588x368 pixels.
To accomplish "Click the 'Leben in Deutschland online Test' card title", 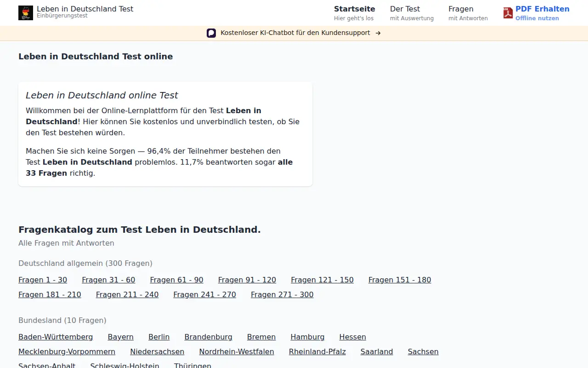I will pyautogui.click(x=102, y=95).
